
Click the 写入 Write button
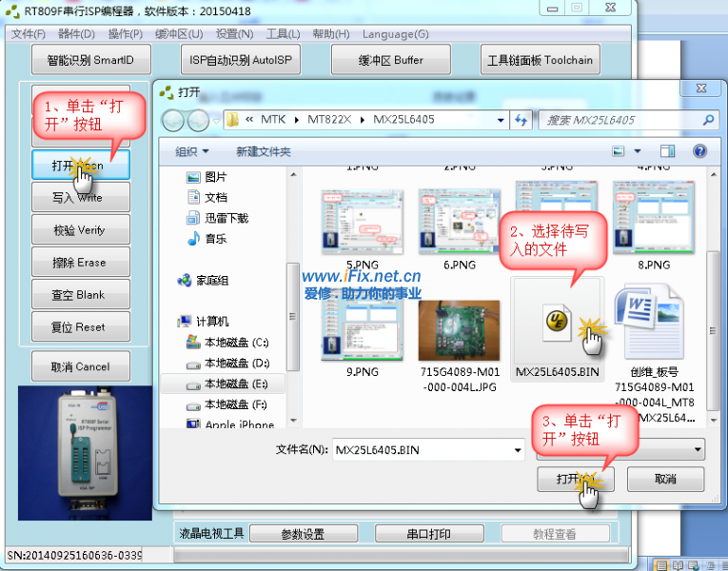(x=80, y=198)
